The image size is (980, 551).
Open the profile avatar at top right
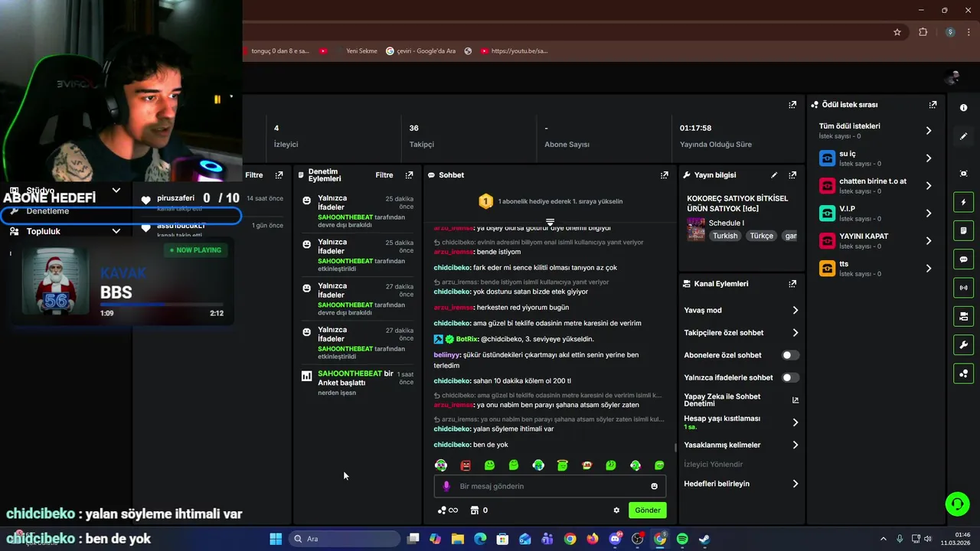tap(952, 77)
